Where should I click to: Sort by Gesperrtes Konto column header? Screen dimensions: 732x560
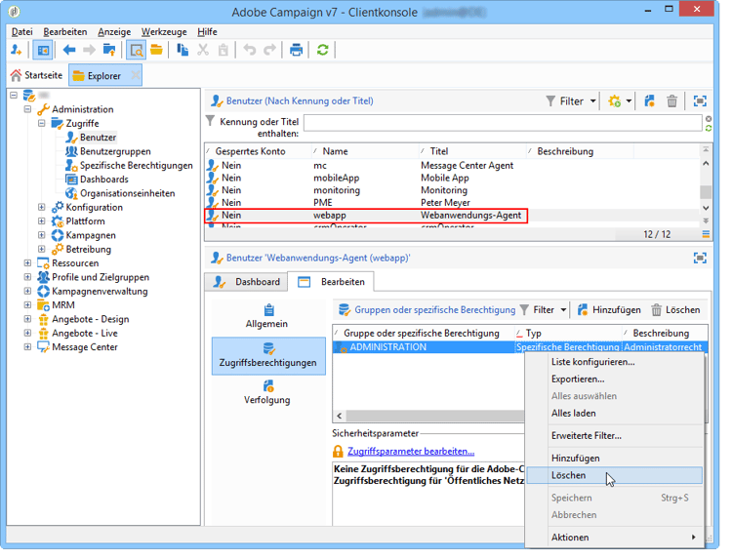coord(259,151)
